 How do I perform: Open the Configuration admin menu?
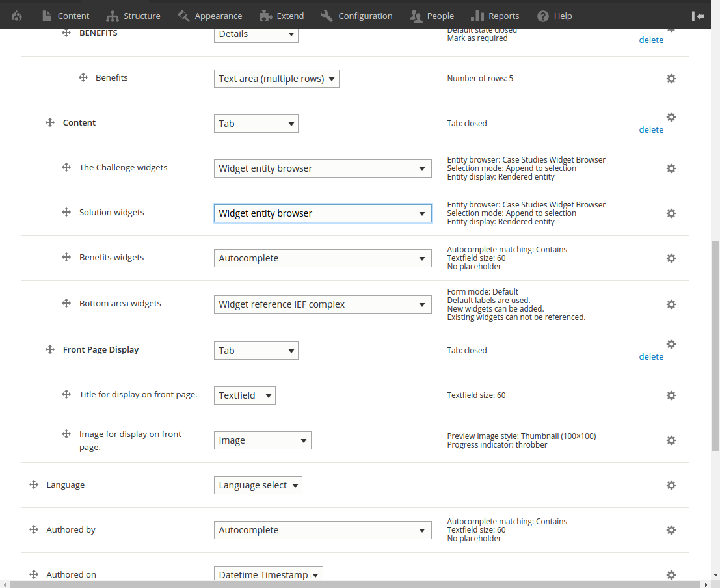[x=357, y=16]
